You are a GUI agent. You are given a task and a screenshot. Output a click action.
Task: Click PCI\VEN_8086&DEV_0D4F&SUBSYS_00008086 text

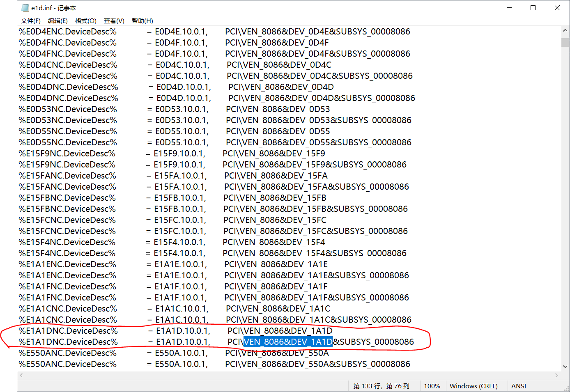coord(317,54)
